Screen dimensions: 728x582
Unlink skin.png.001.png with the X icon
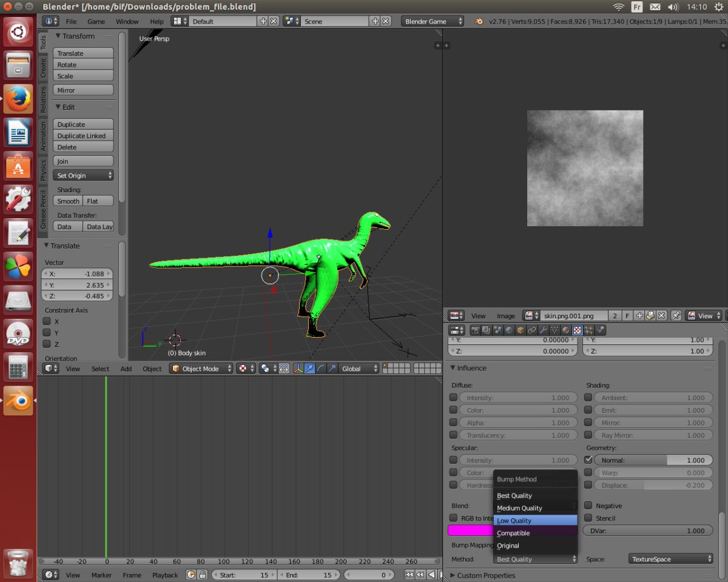point(661,316)
